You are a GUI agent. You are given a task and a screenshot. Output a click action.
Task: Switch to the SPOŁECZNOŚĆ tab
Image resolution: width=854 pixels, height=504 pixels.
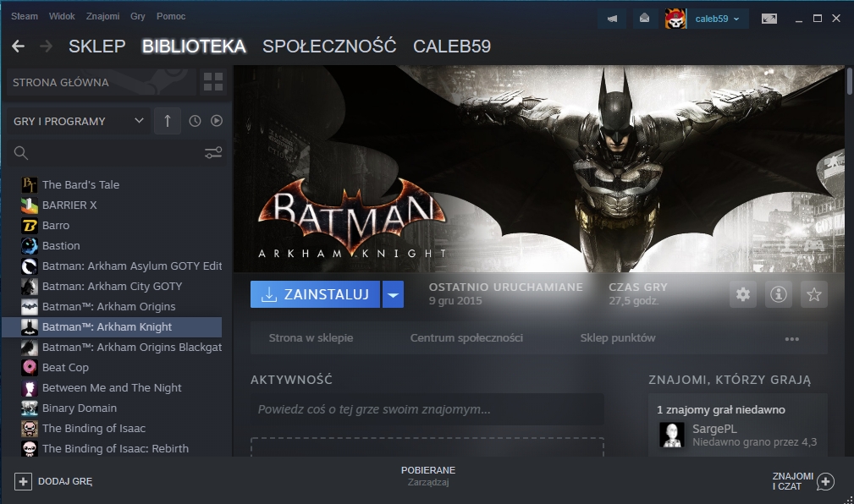[329, 47]
